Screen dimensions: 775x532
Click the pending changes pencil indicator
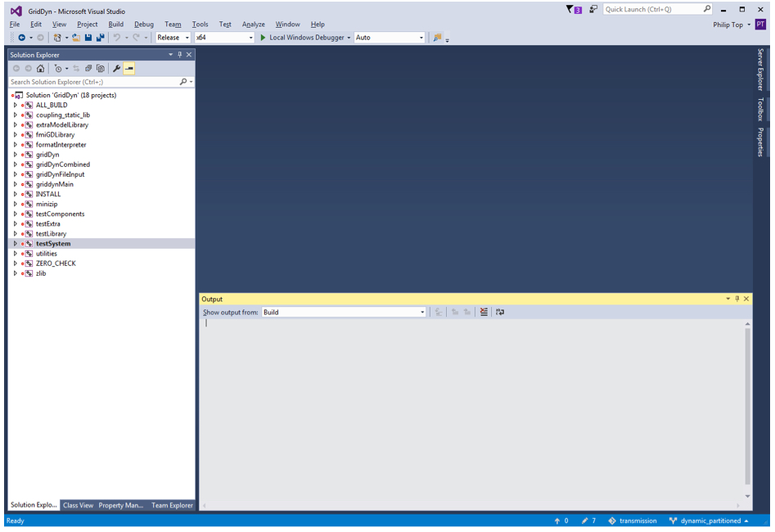click(588, 521)
